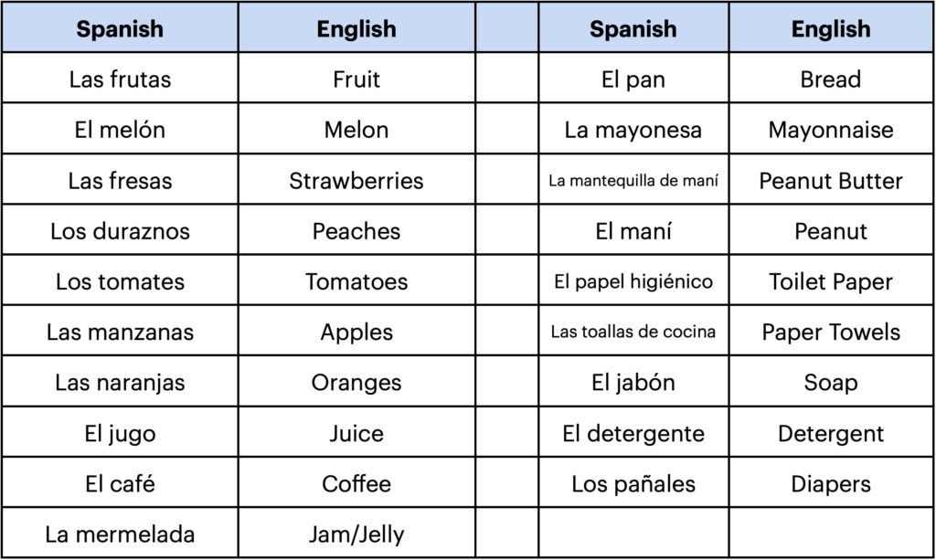
Task: Select the "La mantequilla de maní" cell
Action: pos(633,181)
